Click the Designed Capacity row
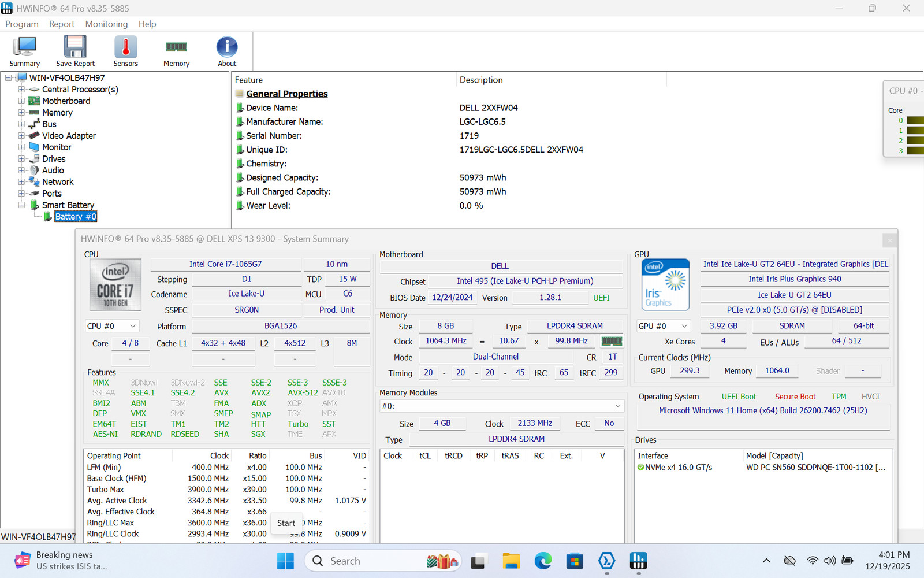924x578 pixels. click(x=370, y=177)
